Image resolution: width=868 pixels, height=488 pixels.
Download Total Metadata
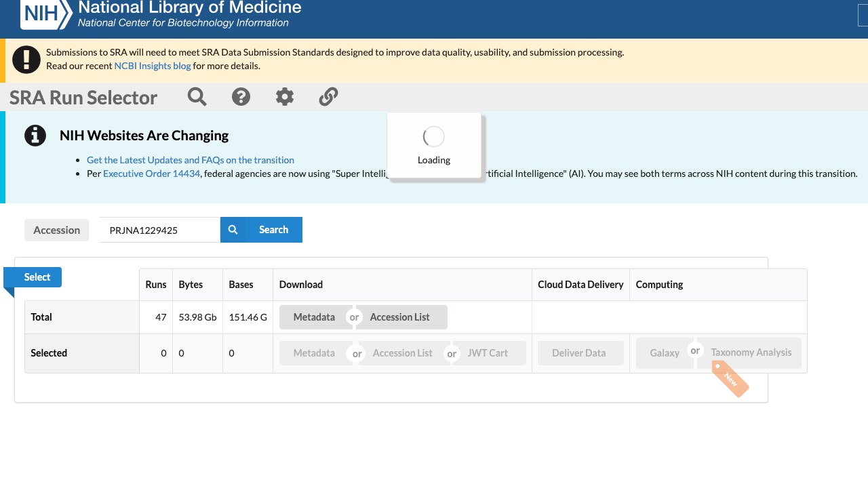pos(314,317)
